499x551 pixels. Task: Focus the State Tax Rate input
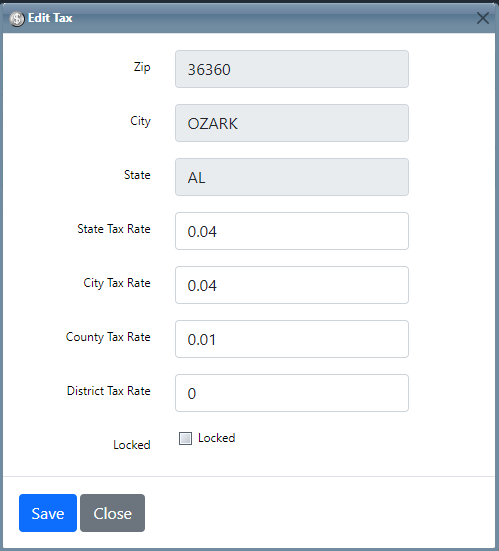tap(292, 231)
